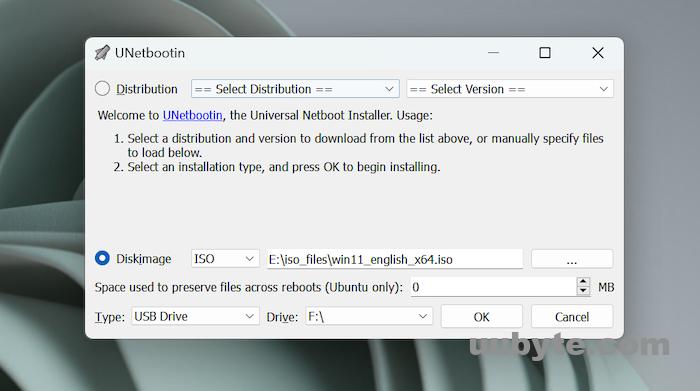The height and width of the screenshot is (391, 700).
Task: Close the UNetbootin window
Action: pos(598,53)
